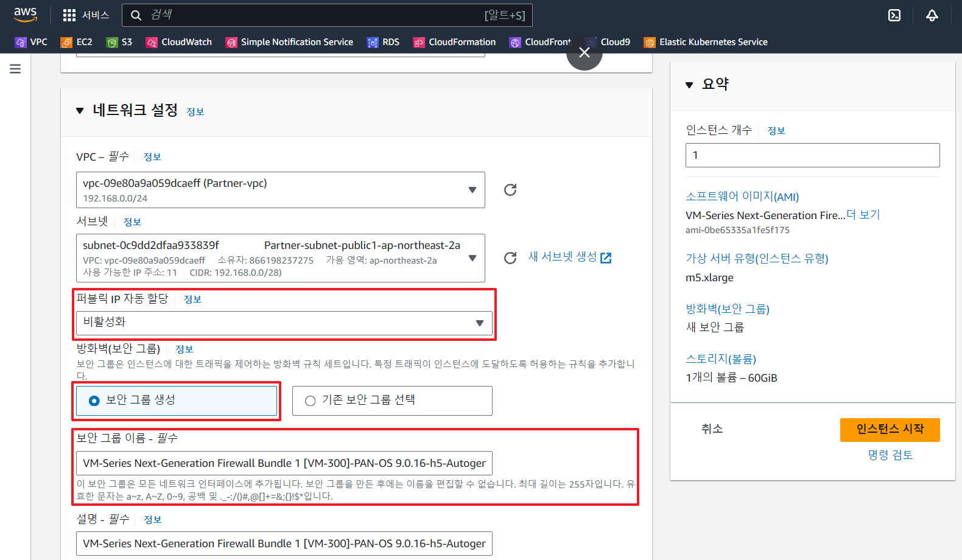Open the services grid menu
962x560 pixels.
69,15
